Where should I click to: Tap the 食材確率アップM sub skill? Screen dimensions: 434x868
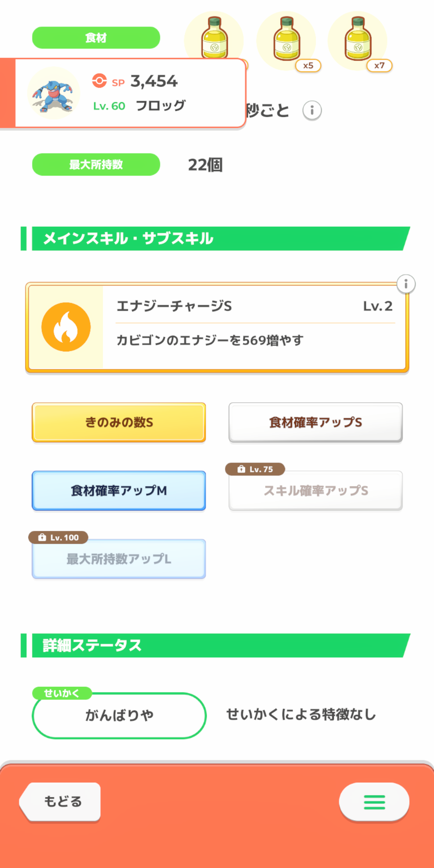coord(119,491)
